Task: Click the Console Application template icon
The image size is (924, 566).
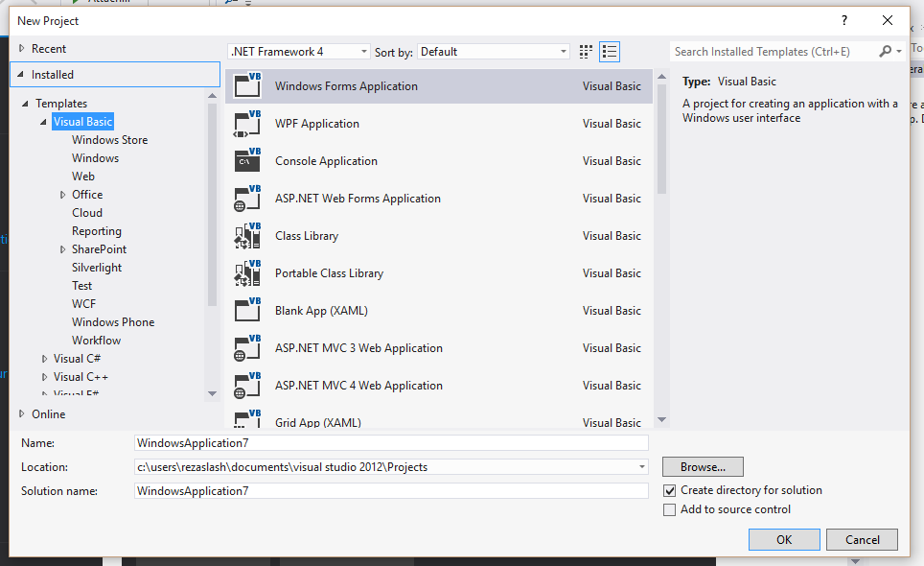Action: click(247, 160)
